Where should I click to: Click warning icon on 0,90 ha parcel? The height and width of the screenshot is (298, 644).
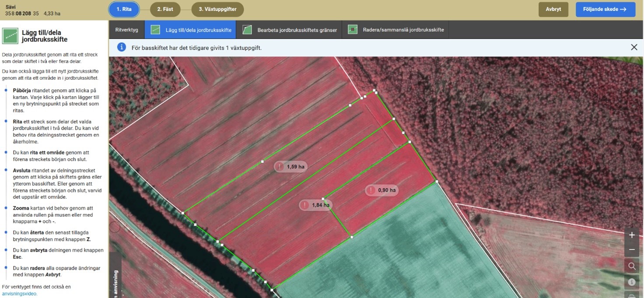pos(371,190)
